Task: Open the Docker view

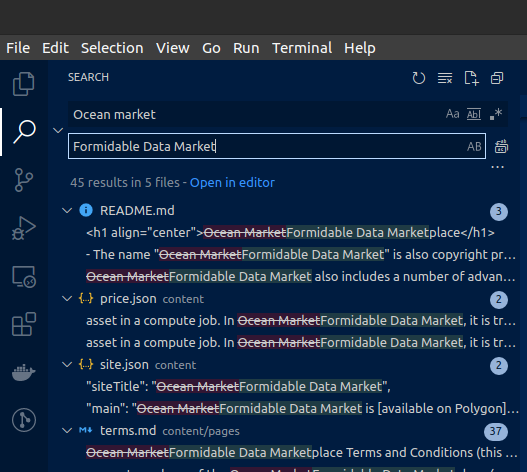Action: coord(24,372)
